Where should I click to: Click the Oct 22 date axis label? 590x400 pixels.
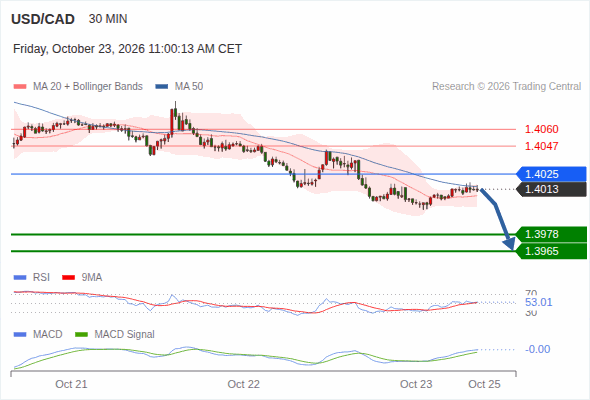tap(243, 384)
